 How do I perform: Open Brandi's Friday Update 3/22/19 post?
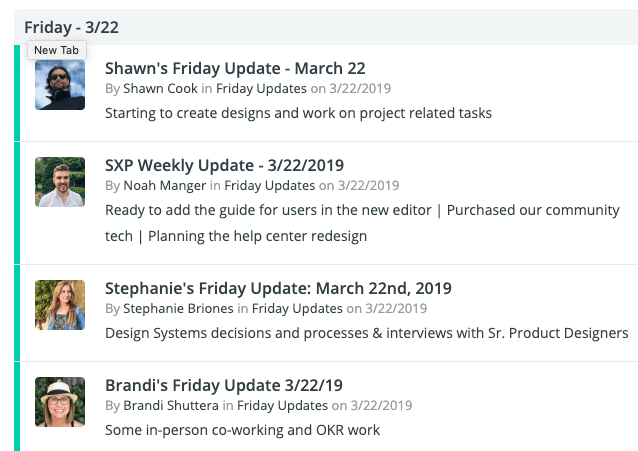pos(224,385)
